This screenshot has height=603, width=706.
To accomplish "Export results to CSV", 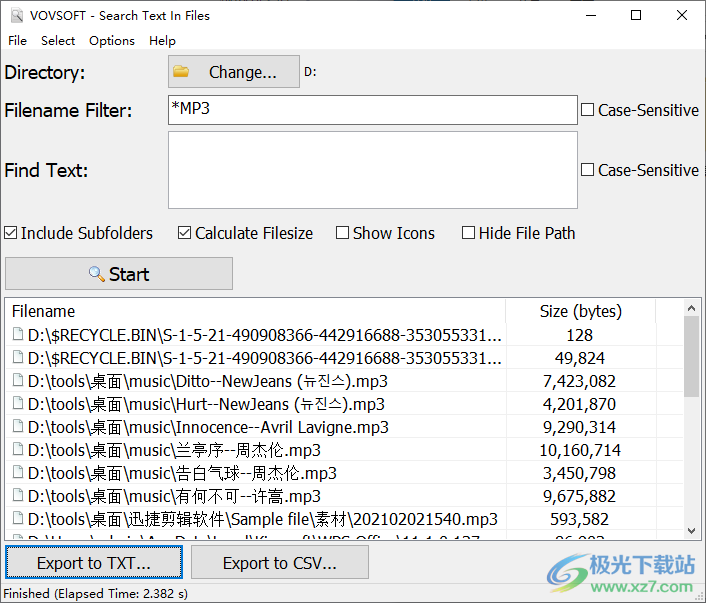I will (280, 562).
